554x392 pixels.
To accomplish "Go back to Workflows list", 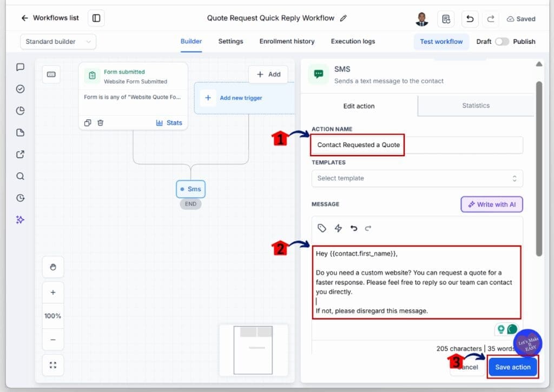I will [50, 18].
